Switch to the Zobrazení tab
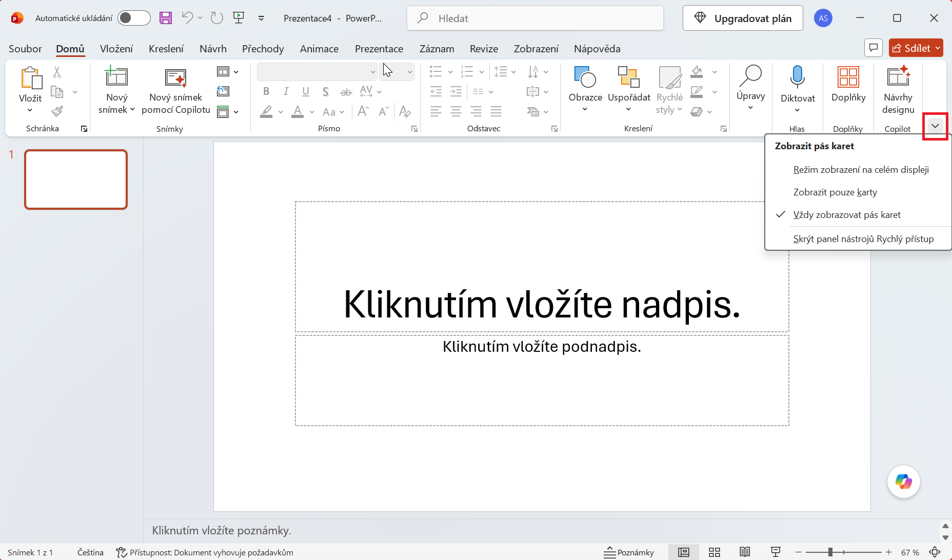The width and height of the screenshot is (952, 560). tap(536, 49)
